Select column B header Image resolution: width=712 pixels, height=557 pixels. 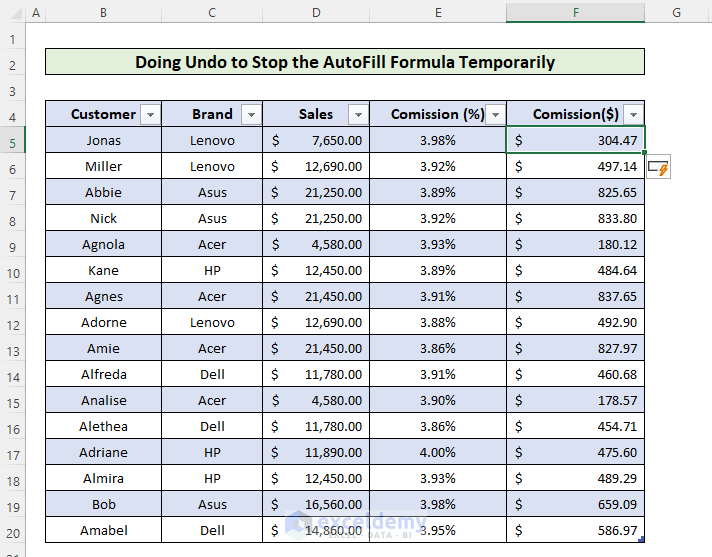pyautogui.click(x=103, y=13)
